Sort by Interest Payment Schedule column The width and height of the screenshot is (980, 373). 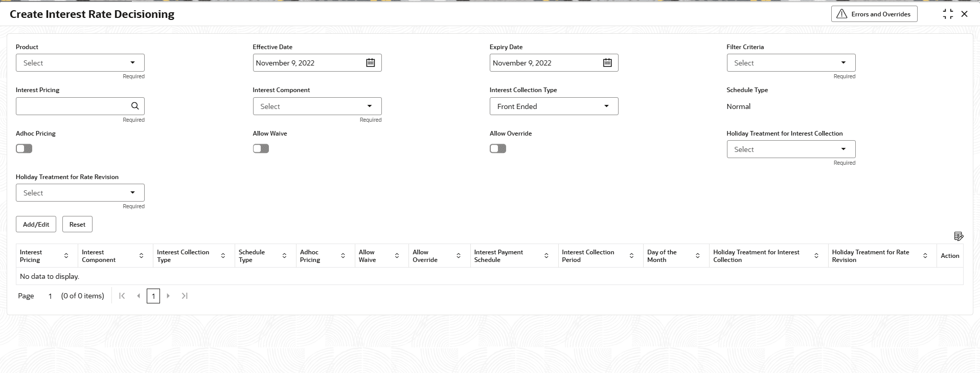point(546,256)
